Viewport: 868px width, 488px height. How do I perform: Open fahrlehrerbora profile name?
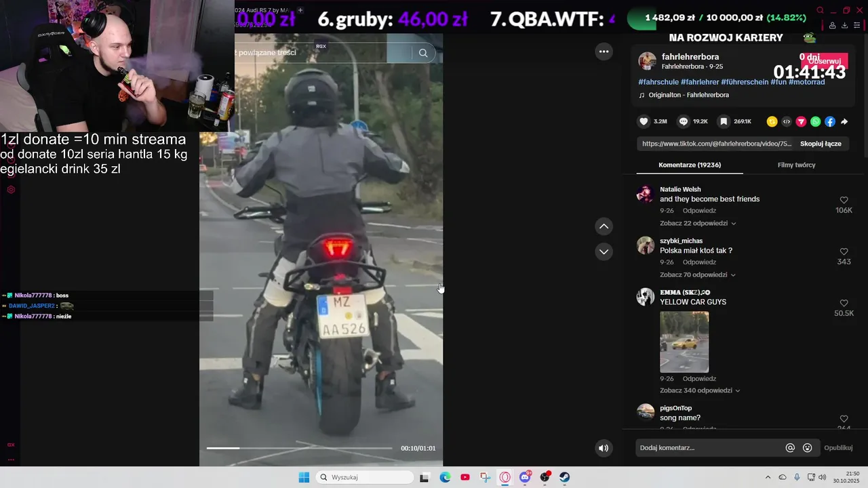(x=690, y=56)
